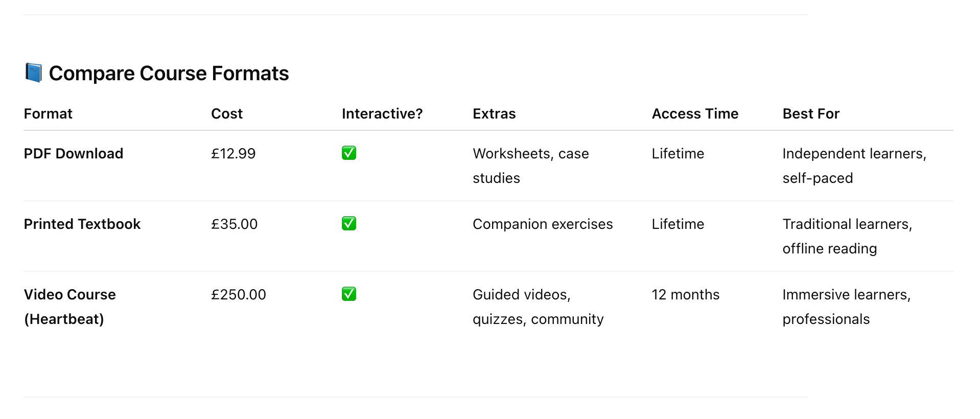Click the Best For column header
The height and width of the screenshot is (419, 980).
click(811, 113)
